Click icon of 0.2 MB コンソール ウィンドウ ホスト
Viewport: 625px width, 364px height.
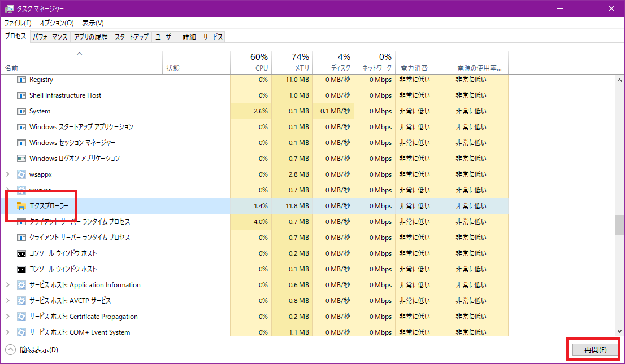(x=21, y=254)
